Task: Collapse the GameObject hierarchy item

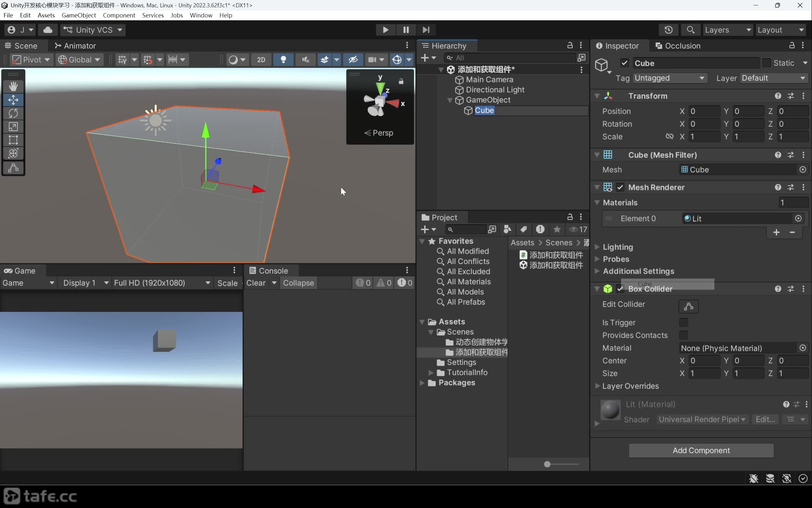Action: point(450,100)
